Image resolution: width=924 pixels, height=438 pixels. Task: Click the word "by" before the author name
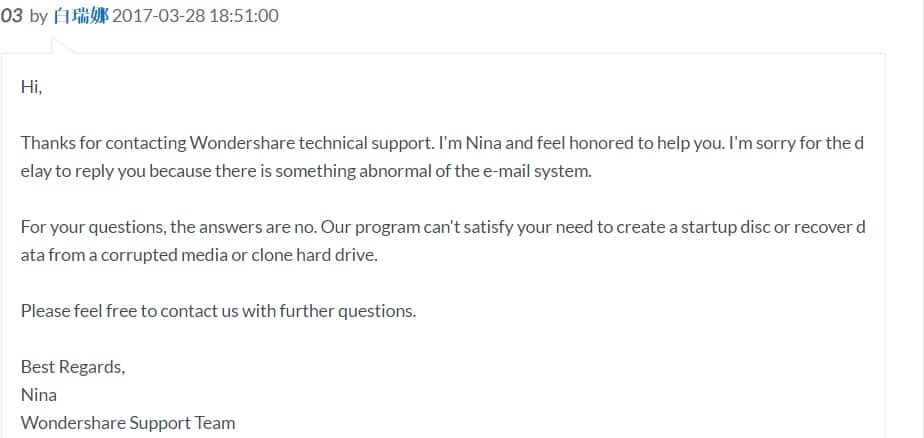click(38, 17)
